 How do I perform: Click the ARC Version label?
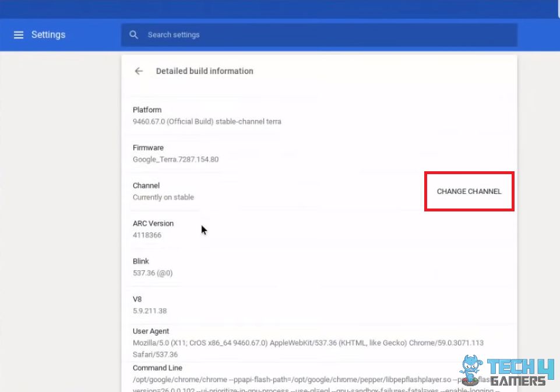153,223
